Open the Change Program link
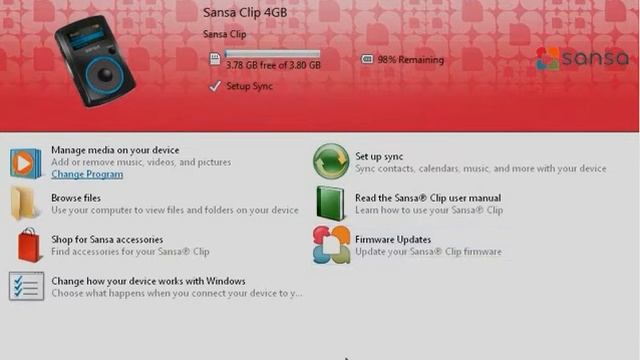The image size is (640, 360). tap(87, 174)
